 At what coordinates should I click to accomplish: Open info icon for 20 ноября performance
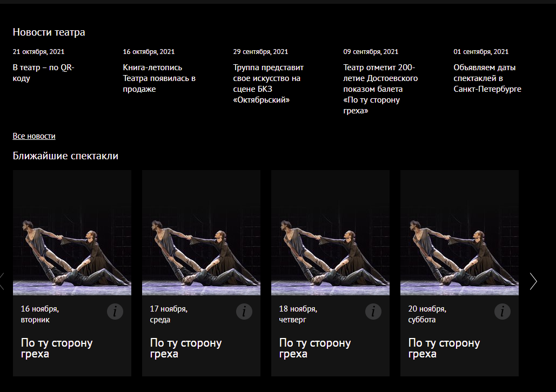[502, 312]
